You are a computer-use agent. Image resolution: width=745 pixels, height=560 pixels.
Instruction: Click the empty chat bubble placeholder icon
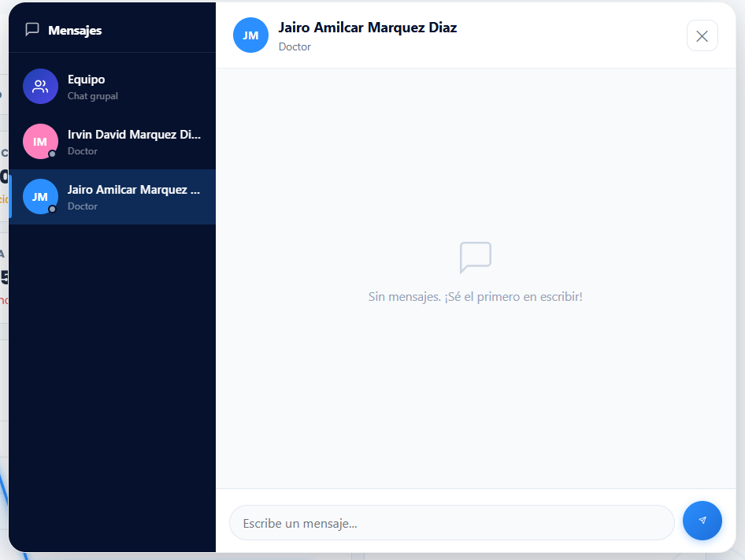click(x=476, y=258)
